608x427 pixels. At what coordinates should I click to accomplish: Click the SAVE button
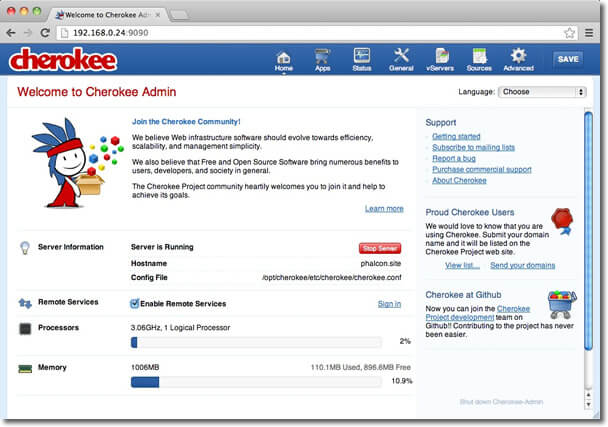tap(568, 59)
